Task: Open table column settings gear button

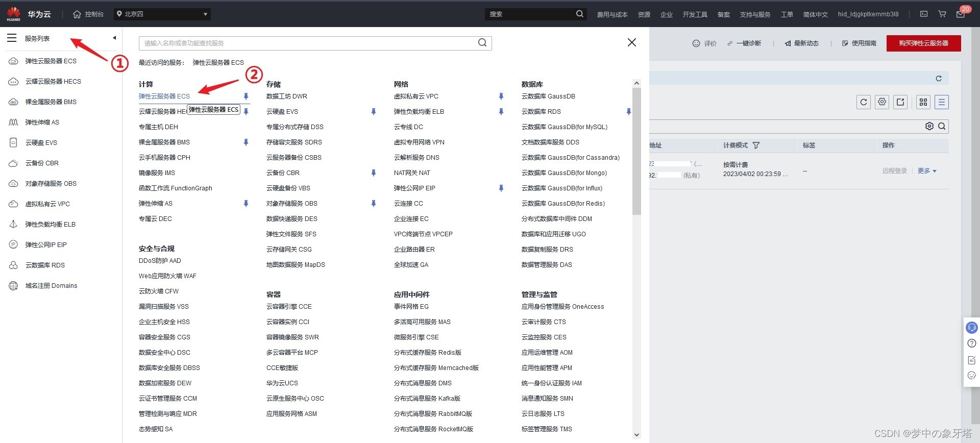Action: click(882, 102)
